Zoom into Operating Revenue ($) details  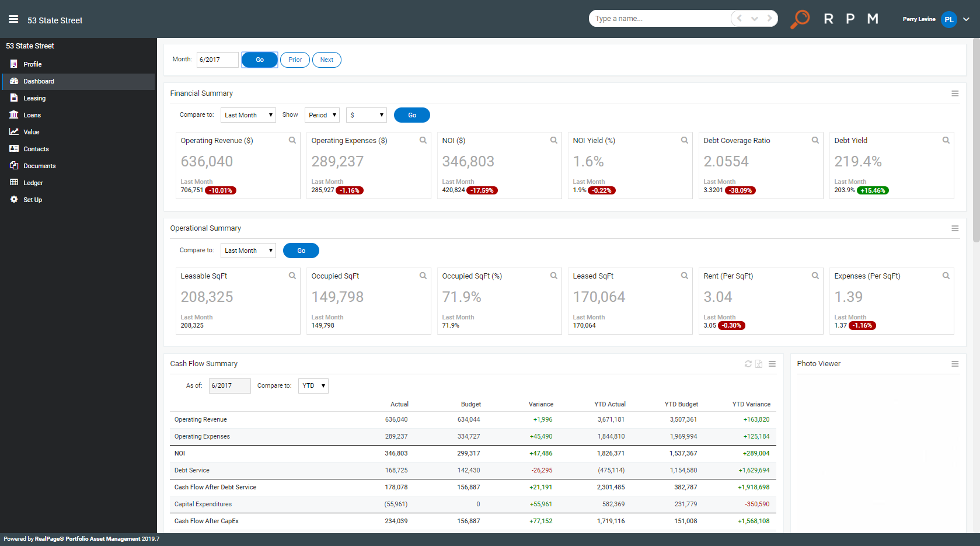coord(292,140)
